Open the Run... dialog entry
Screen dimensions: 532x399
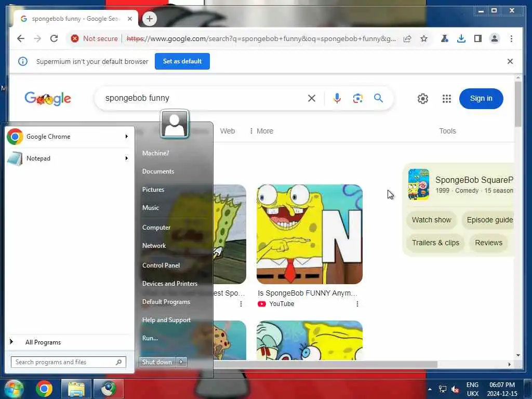[150, 338]
